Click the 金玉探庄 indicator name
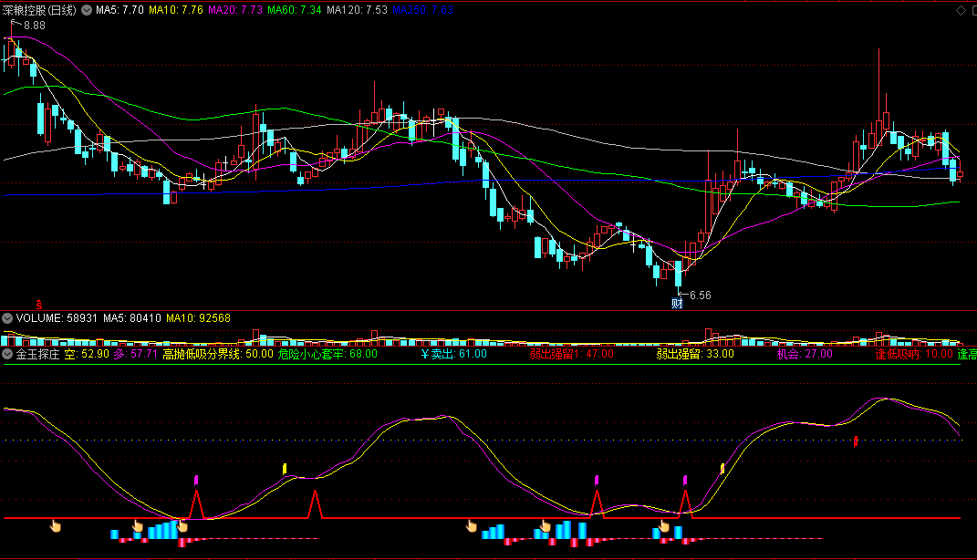 tap(37, 354)
